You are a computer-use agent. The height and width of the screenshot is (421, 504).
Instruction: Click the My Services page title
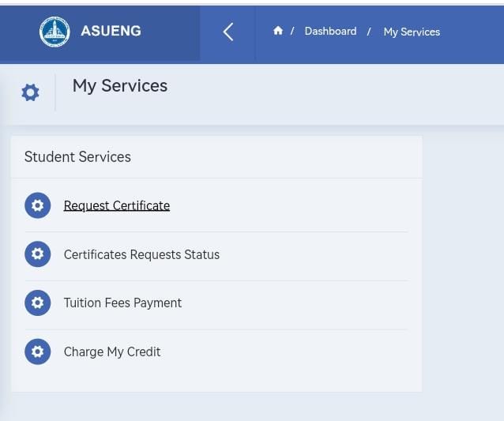click(x=120, y=85)
